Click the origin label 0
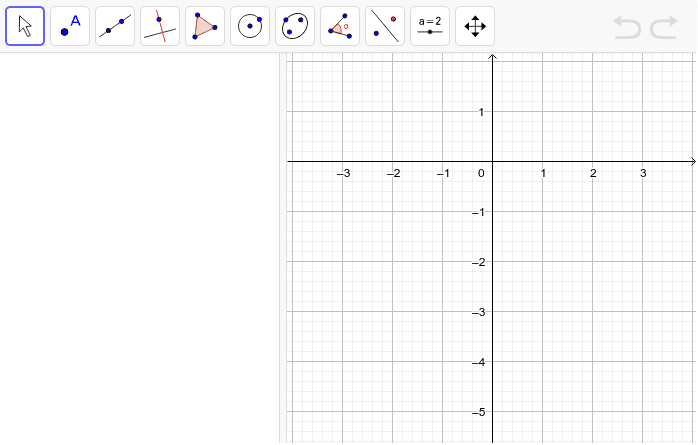The image size is (698, 445). (x=481, y=174)
